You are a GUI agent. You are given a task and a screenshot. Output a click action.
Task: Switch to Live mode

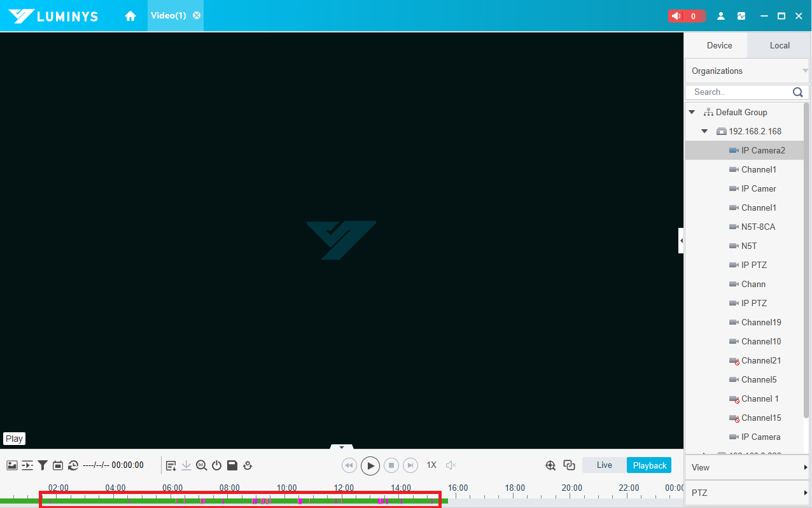pos(604,465)
